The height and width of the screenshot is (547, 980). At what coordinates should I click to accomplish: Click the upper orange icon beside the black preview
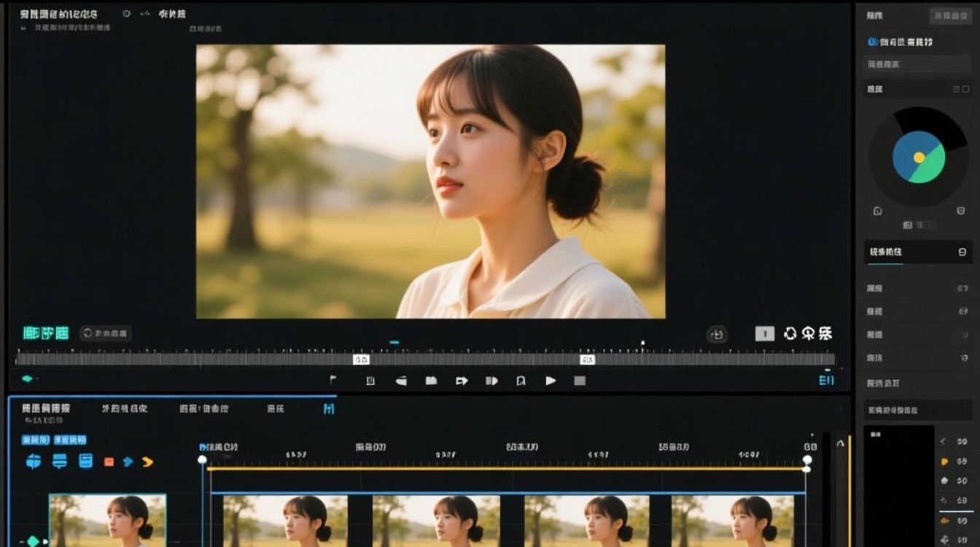click(945, 462)
